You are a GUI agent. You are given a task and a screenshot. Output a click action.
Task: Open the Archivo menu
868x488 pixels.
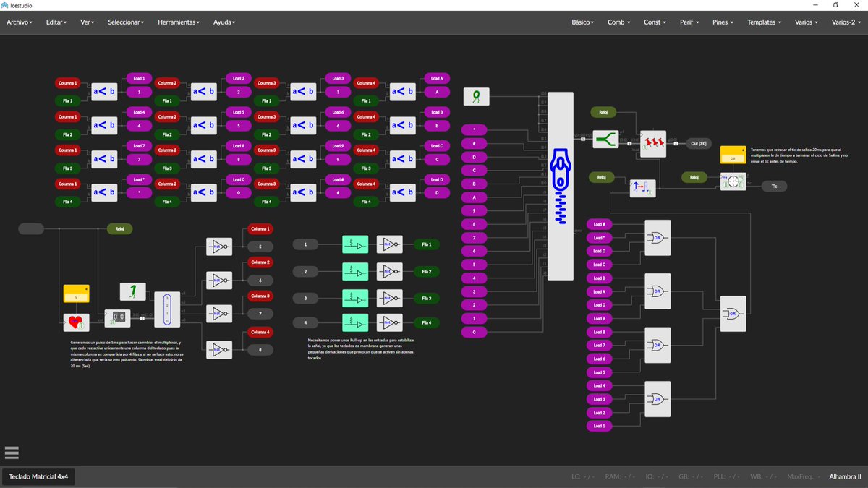pyautogui.click(x=19, y=22)
